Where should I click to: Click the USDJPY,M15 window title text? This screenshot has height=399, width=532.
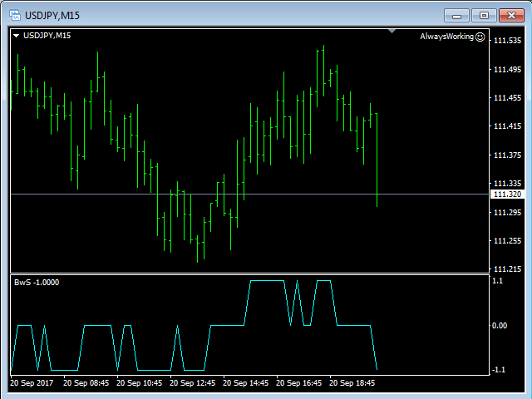tap(52, 14)
